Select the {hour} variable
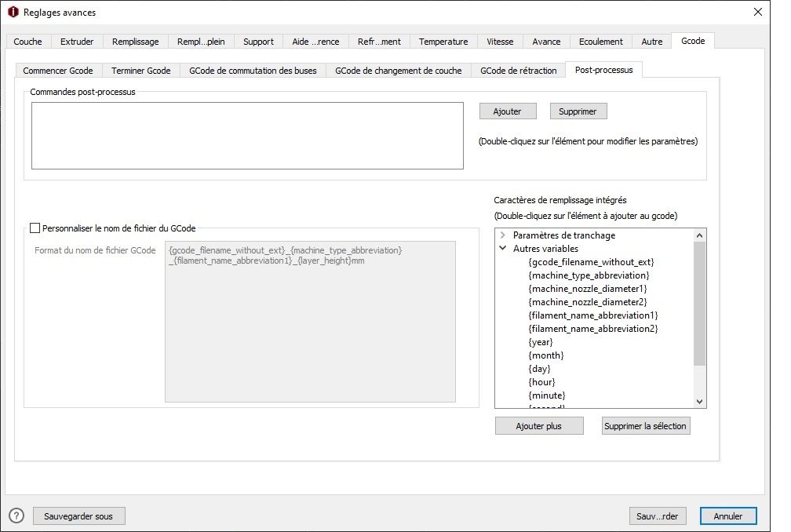 tap(541, 381)
